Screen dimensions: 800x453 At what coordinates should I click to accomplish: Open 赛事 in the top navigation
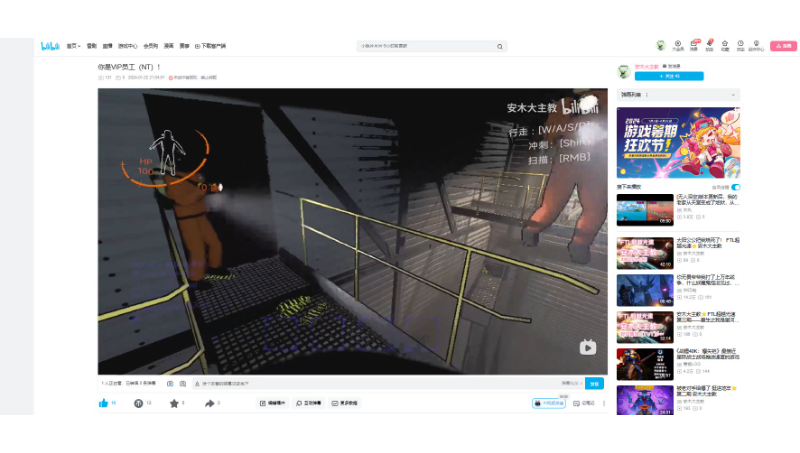(185, 46)
